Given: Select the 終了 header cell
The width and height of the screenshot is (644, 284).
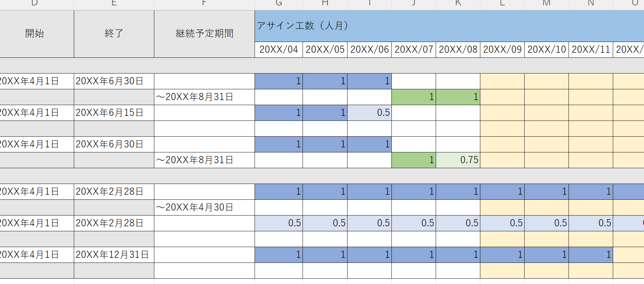Looking at the screenshot, I should tap(114, 34).
